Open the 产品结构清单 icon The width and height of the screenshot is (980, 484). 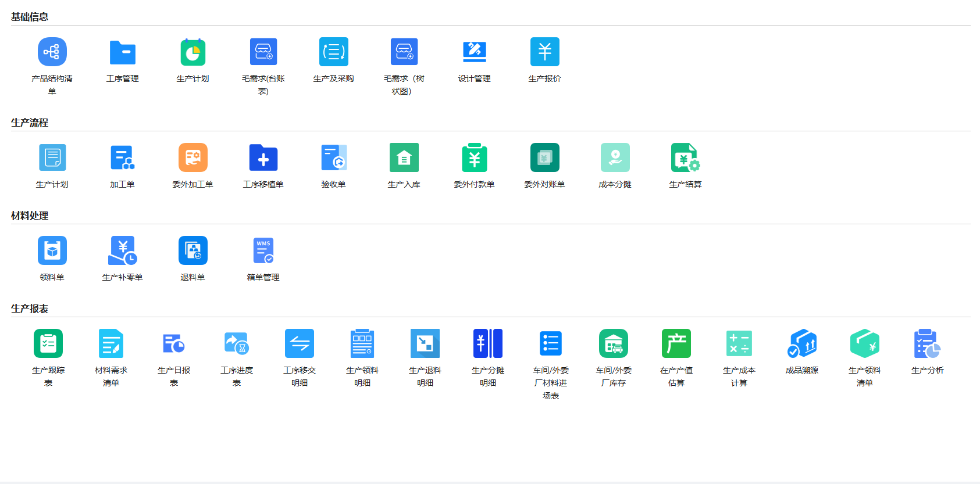52,52
